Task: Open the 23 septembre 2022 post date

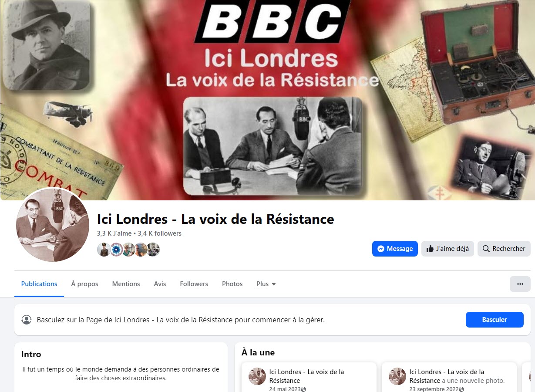Action: click(x=434, y=389)
